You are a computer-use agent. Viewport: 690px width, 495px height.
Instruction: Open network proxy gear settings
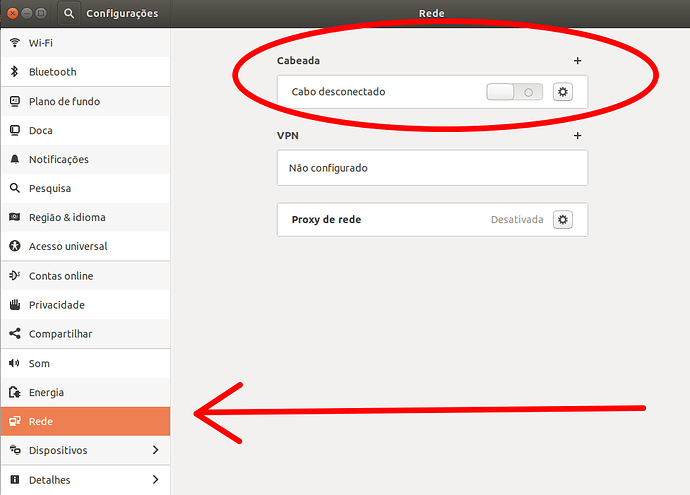click(563, 219)
